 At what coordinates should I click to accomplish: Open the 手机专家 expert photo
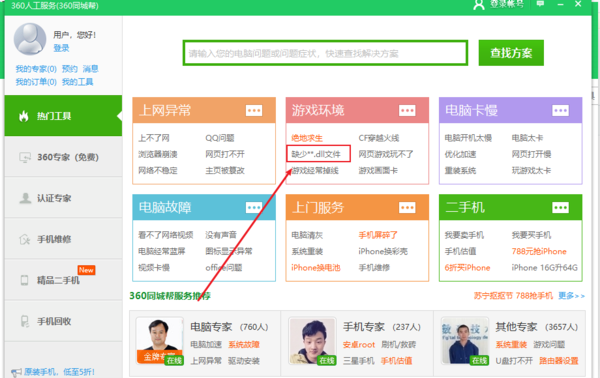(x=312, y=341)
